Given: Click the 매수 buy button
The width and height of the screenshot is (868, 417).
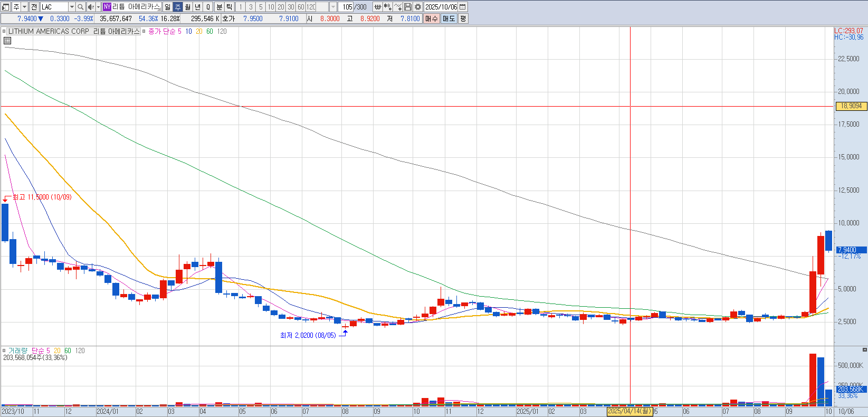Looking at the screenshot, I should point(432,18).
